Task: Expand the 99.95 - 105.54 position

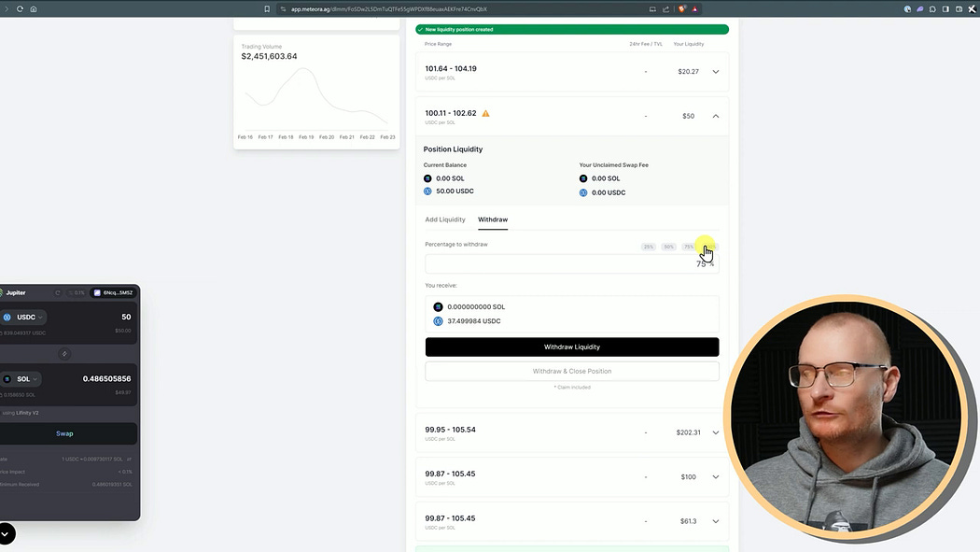Action: [x=716, y=432]
